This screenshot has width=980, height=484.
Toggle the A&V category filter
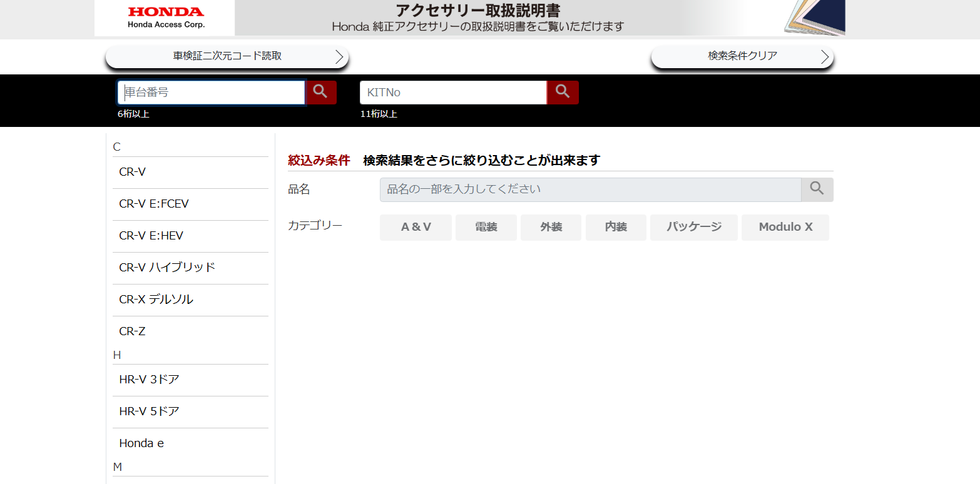pos(416,228)
